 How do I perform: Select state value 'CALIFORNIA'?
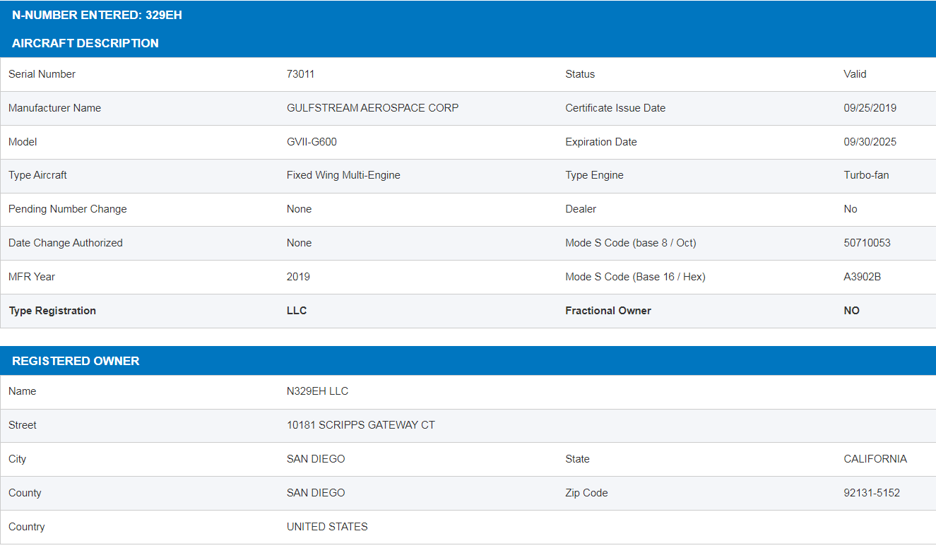click(x=875, y=459)
